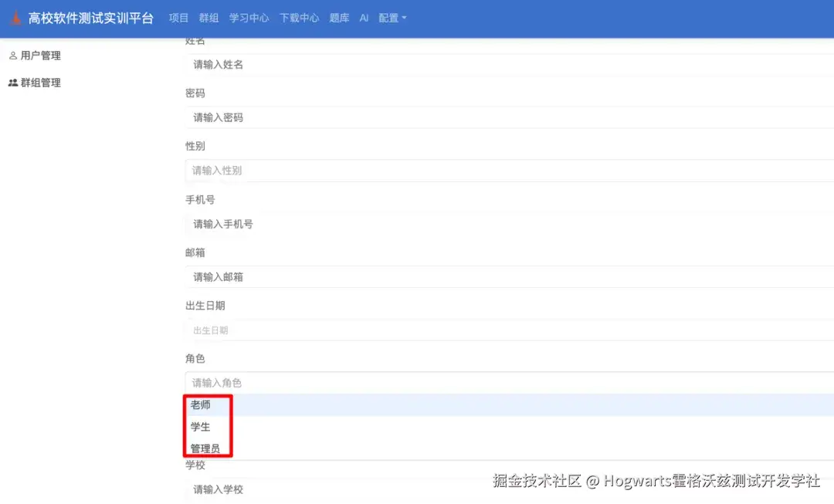
Task: Open the 项目 menu
Action: click(x=178, y=17)
